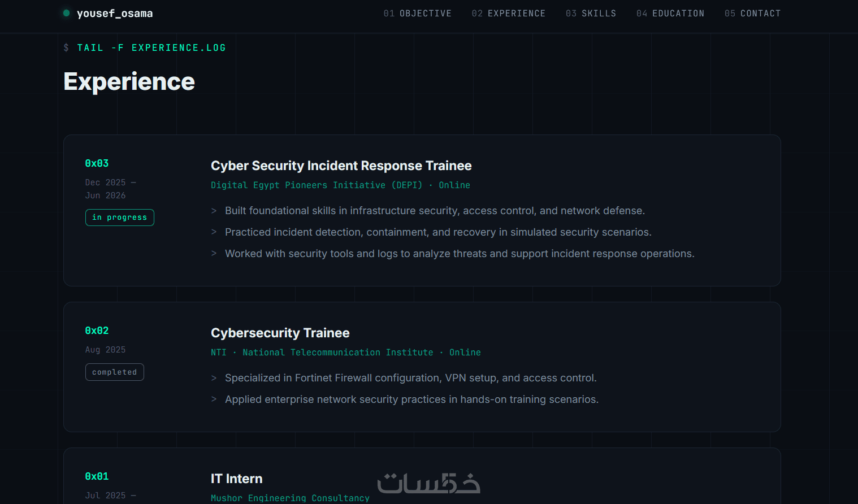
Task: Open the 05 Contact nav link
Action: (752, 14)
